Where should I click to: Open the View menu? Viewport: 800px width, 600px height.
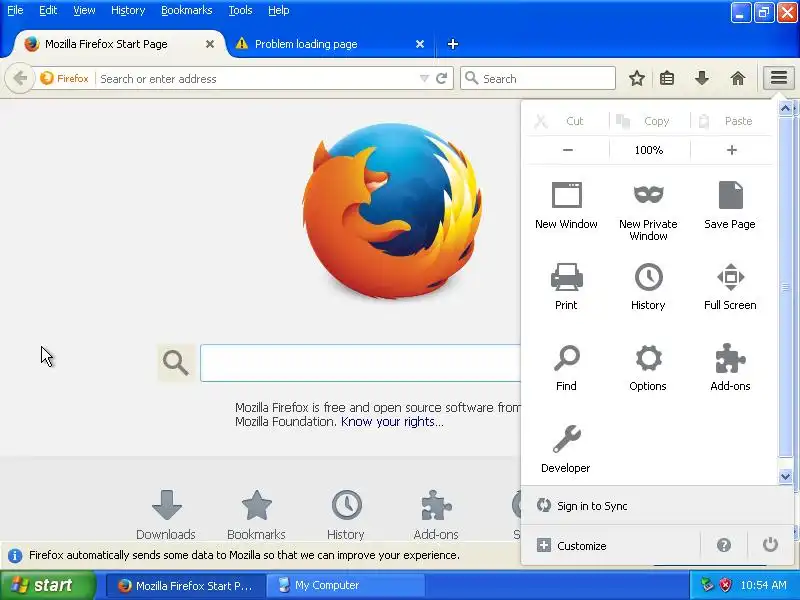click(84, 10)
